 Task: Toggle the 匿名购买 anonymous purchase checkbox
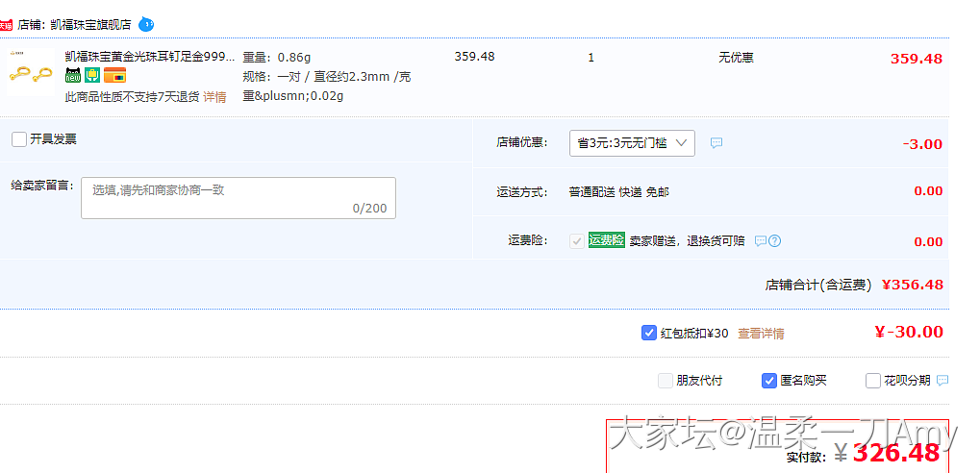point(769,381)
